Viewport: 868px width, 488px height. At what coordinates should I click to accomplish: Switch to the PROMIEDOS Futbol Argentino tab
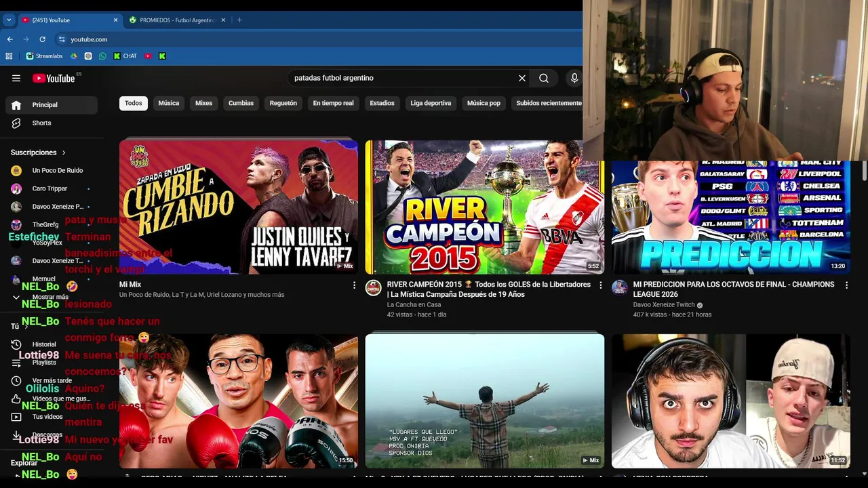point(178,20)
